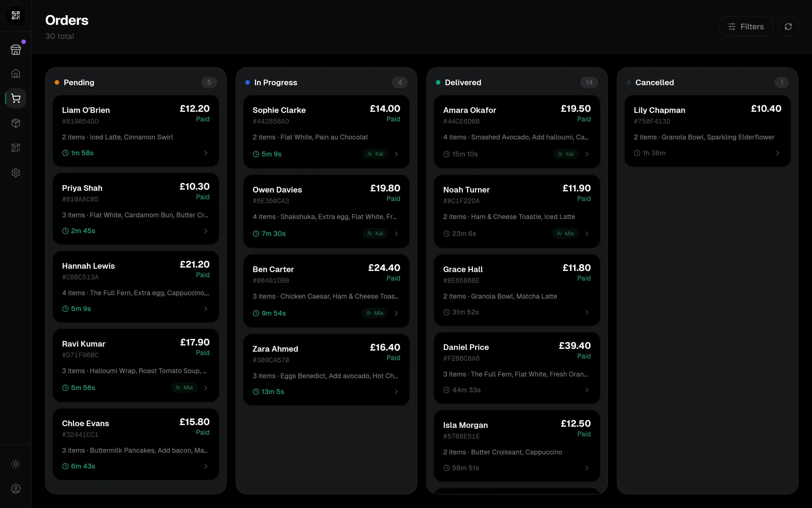812x508 pixels.
Task: Click the 30 total orders label
Action: point(60,36)
